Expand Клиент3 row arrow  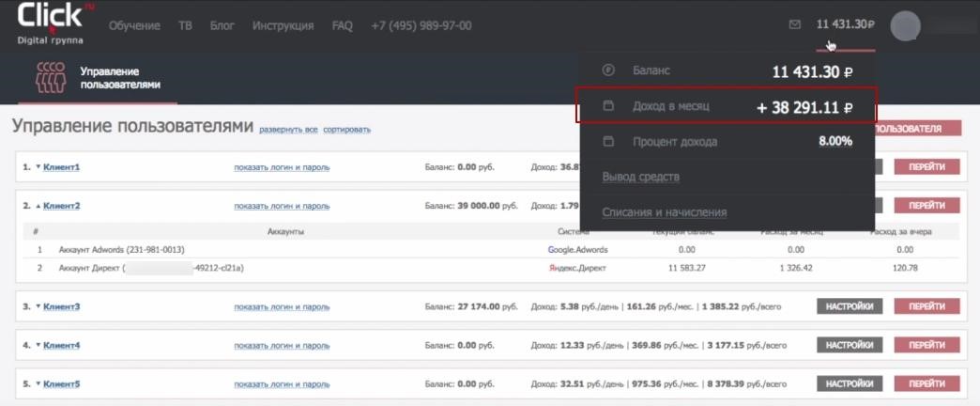[x=38, y=306]
